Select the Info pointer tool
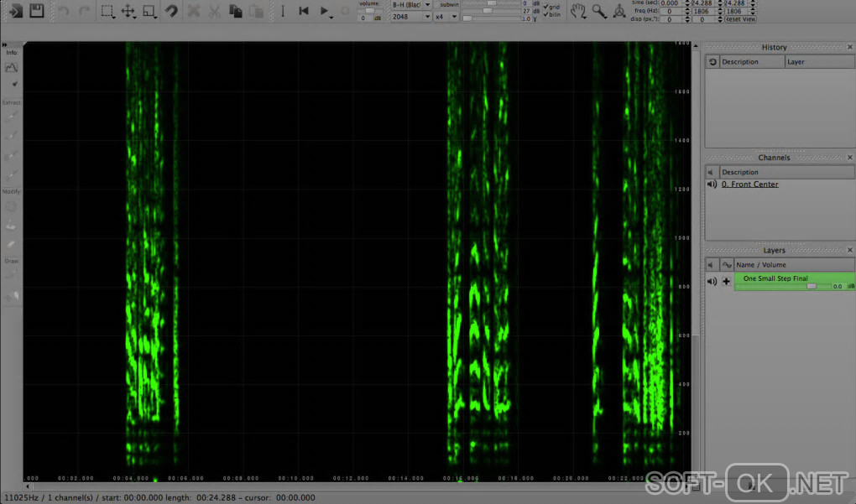Screen dimensions: 856x504 (15, 84)
